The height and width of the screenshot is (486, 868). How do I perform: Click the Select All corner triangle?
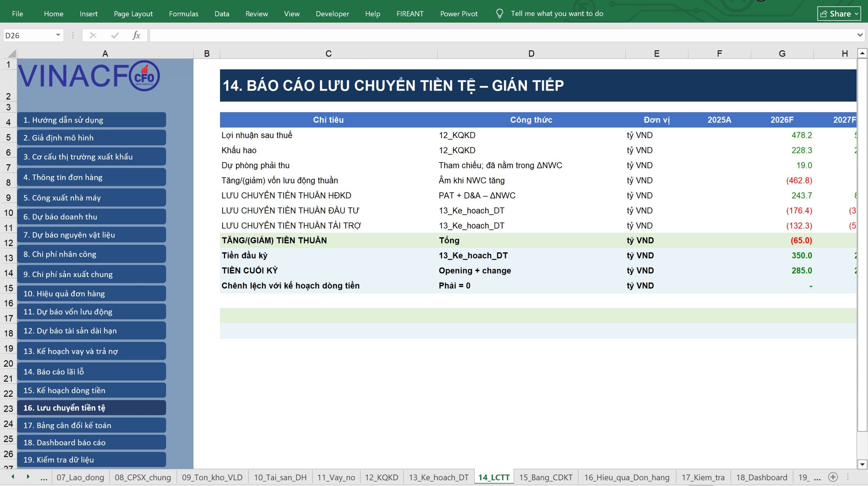coord(12,54)
